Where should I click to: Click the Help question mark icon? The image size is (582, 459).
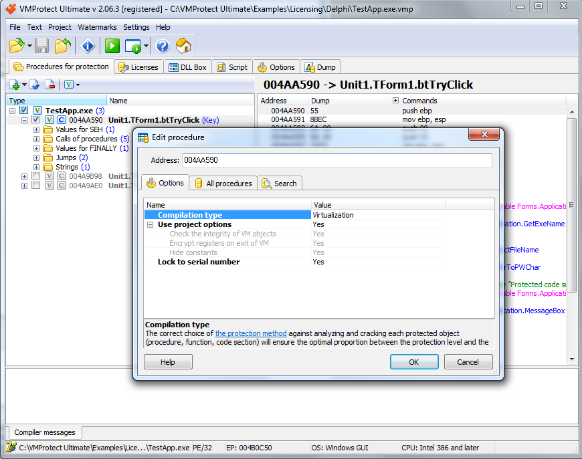[162, 46]
